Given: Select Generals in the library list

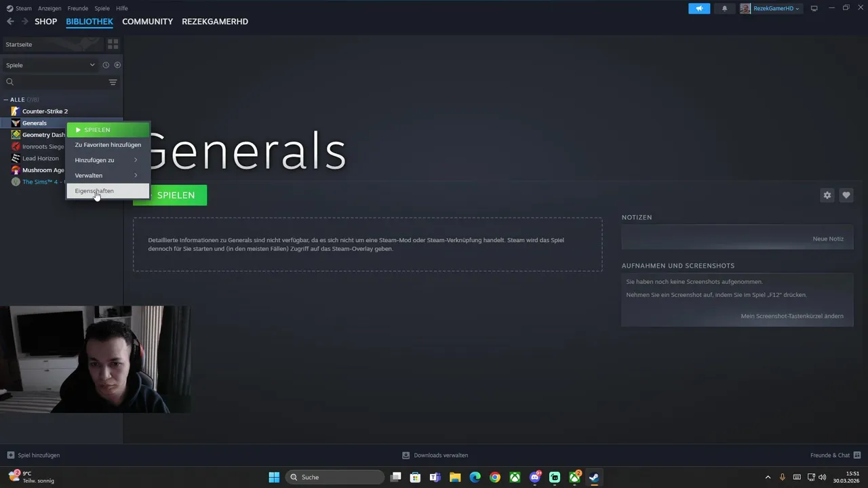Looking at the screenshot, I should pyautogui.click(x=35, y=123).
